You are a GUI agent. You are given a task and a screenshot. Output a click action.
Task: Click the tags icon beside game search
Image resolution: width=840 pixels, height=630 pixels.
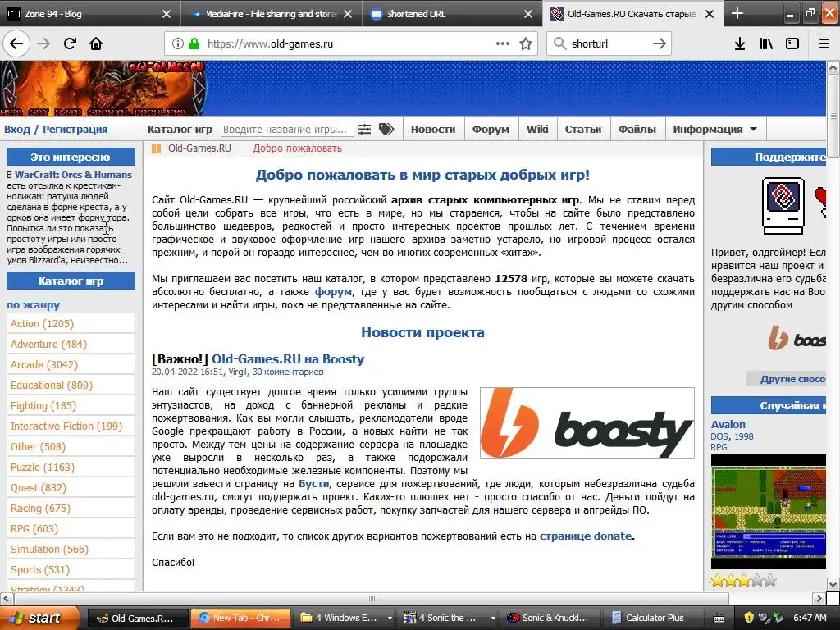tap(386, 129)
